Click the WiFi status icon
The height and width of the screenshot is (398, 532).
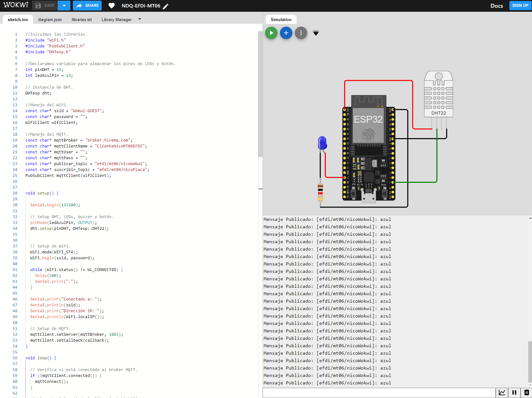point(316,33)
